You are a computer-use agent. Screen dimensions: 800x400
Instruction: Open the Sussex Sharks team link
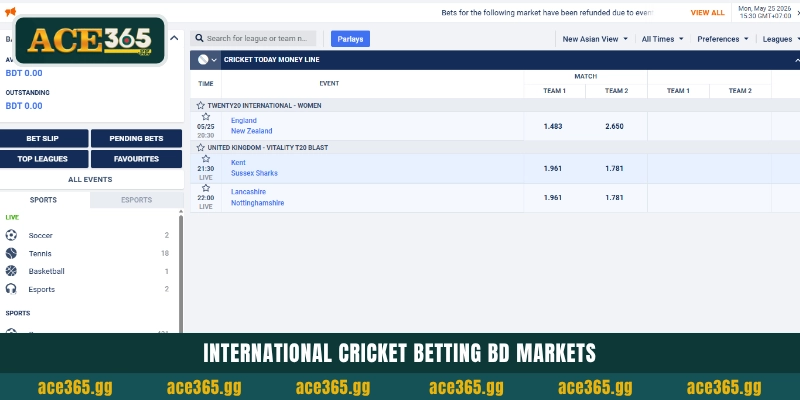point(254,173)
